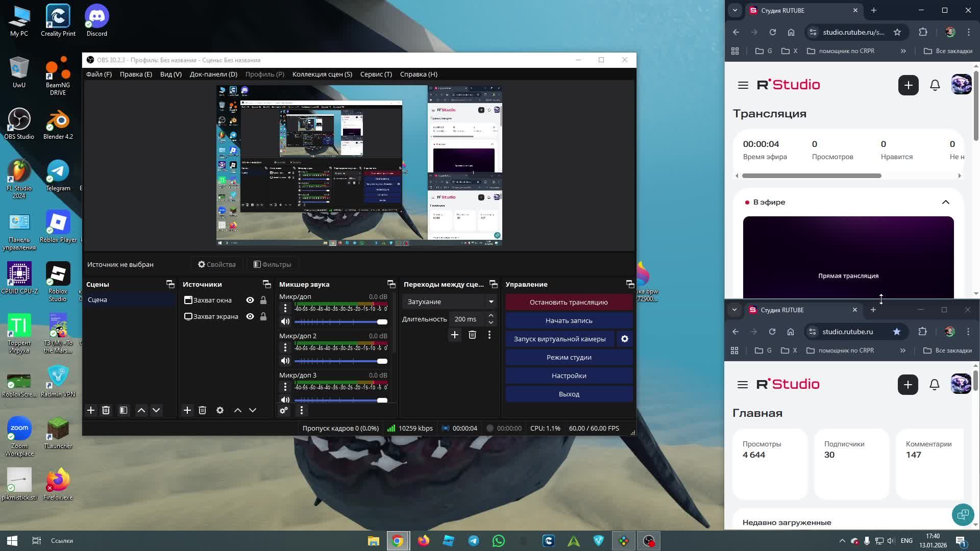
Task: Delete the selected scene with trash icon
Action: [106, 410]
